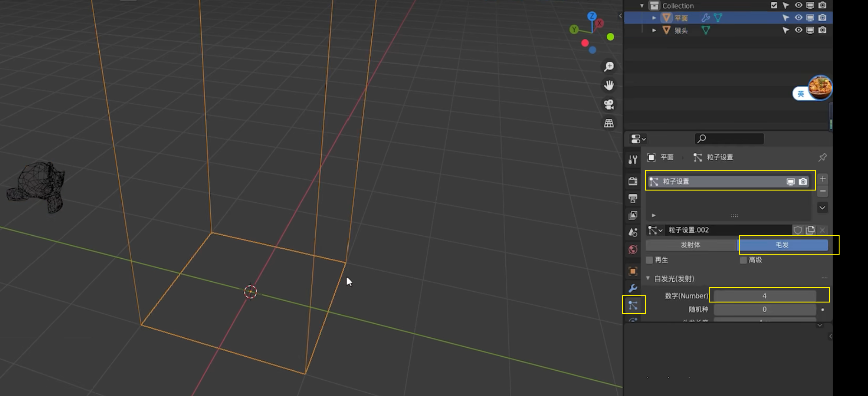Click the mesh data icon on the 平面 outliner row

click(x=718, y=18)
